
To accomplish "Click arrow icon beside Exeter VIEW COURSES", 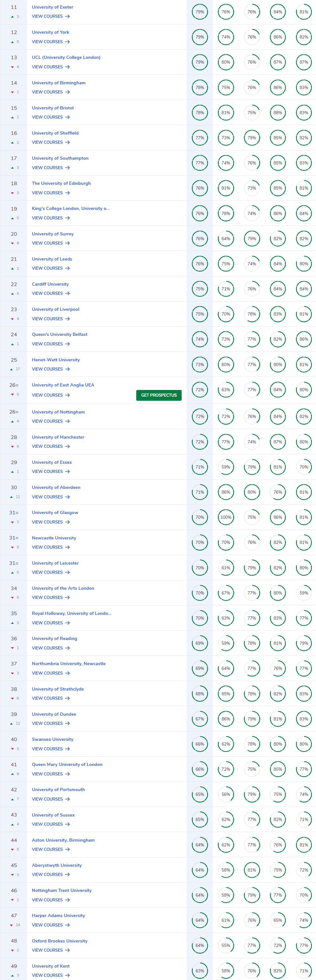I will coord(67,16).
